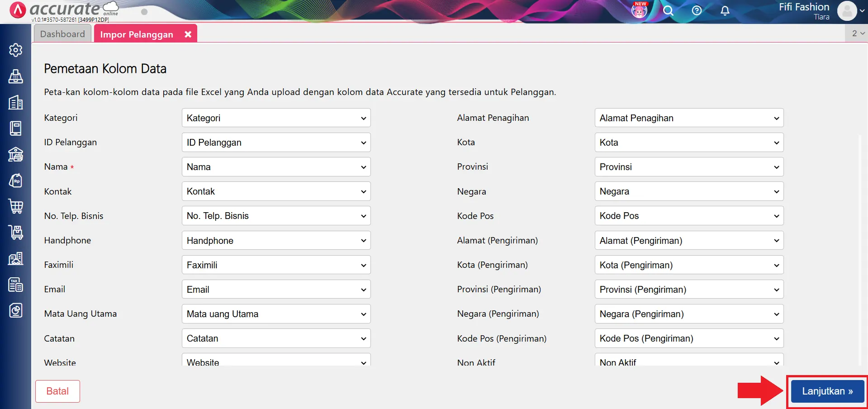Select the cash register sales icon
The height and width of the screenshot is (409, 868).
[x=16, y=76]
